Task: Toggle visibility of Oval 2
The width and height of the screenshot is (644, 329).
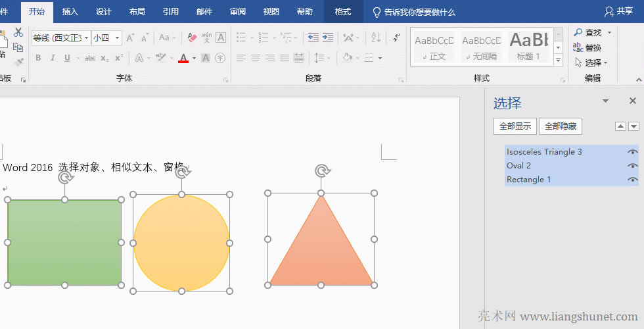Action: click(x=632, y=166)
